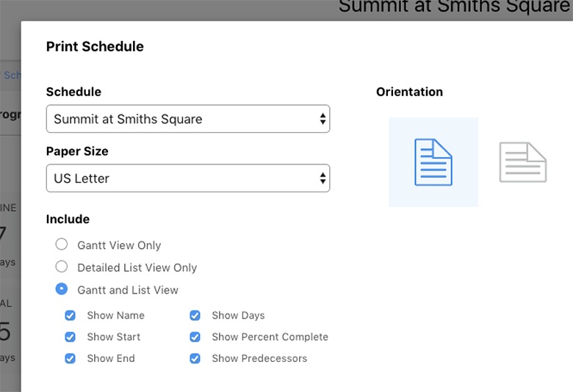573x392 pixels.
Task: Click the Print Schedule dialog heading
Action: click(x=95, y=47)
